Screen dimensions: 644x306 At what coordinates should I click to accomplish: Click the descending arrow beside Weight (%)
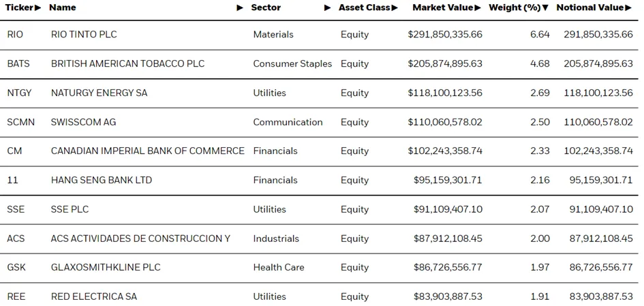545,7
